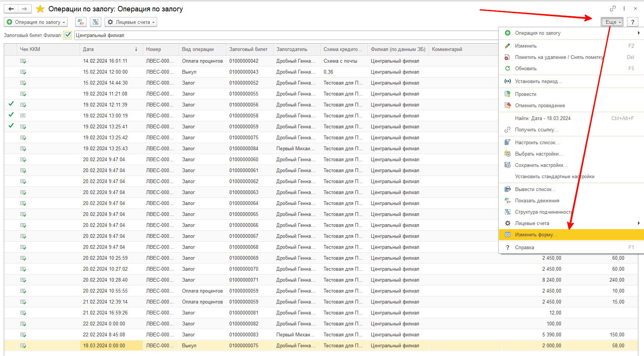The image size is (644, 356).
Task: Click the Залоговый билет column header
Action: tap(250, 49)
